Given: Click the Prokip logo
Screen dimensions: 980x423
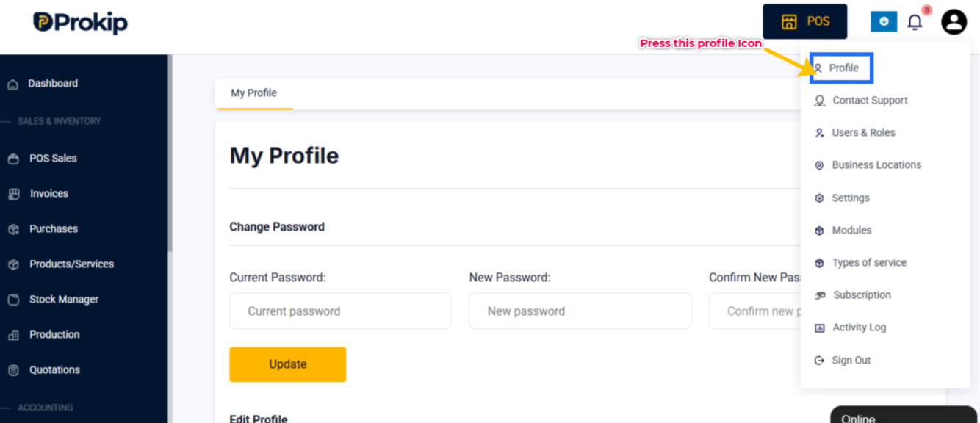Looking at the screenshot, I should (x=80, y=22).
